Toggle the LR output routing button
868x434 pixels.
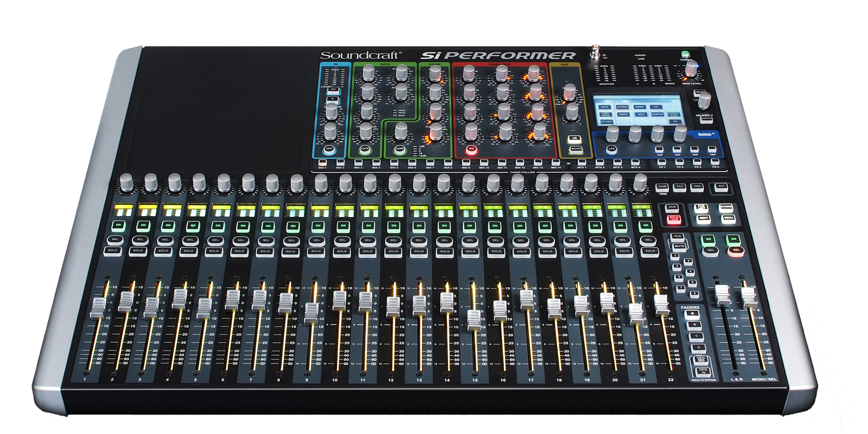click(x=575, y=138)
